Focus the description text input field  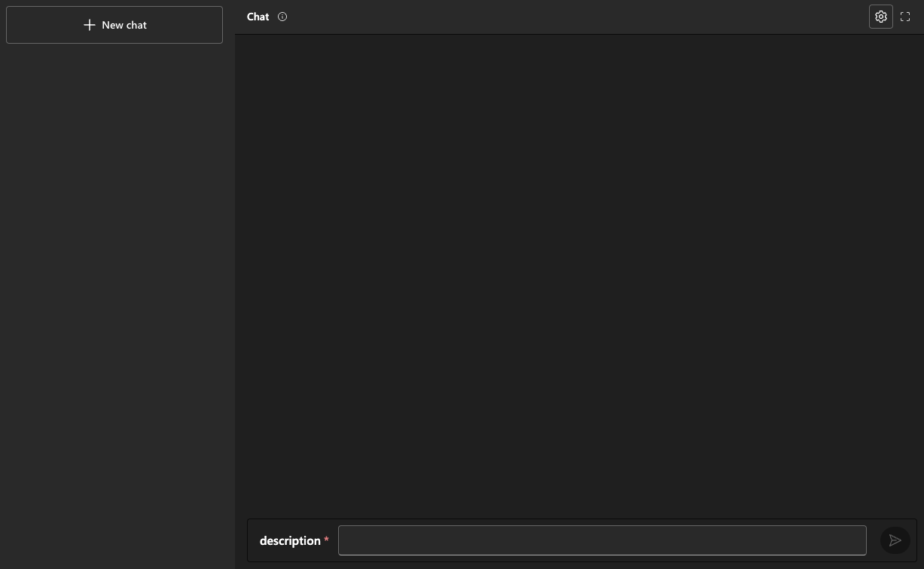coord(602,540)
